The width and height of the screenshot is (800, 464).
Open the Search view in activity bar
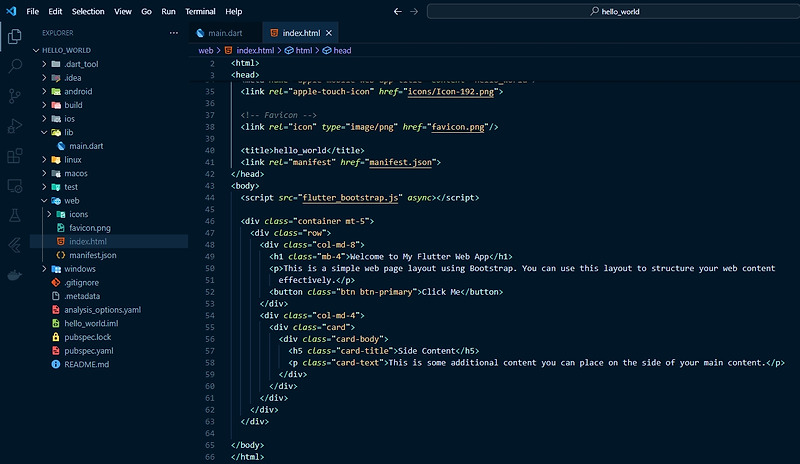click(x=15, y=66)
